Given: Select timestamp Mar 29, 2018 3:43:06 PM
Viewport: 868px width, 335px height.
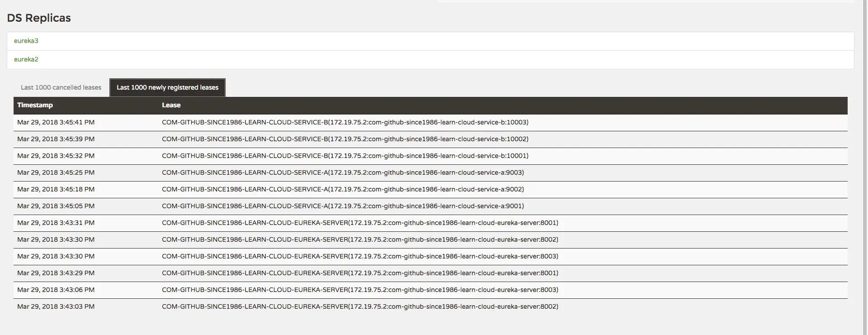Looking at the screenshot, I should tap(56, 290).
